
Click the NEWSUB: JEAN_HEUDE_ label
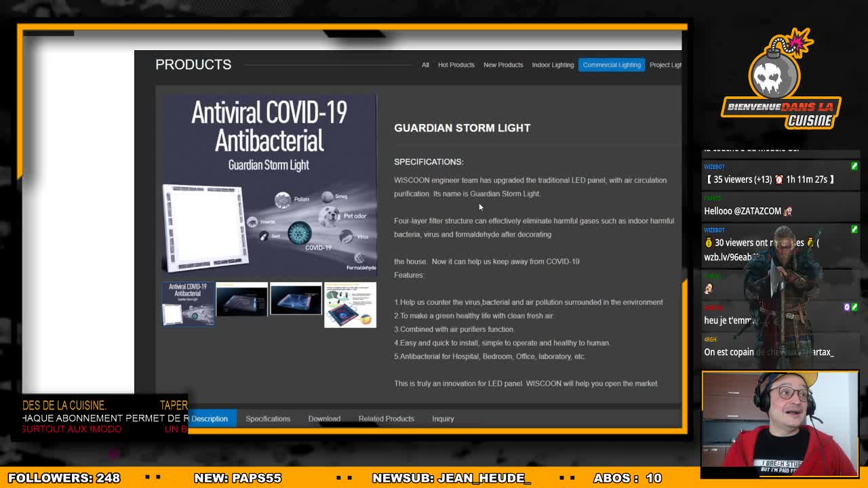[x=452, y=478]
